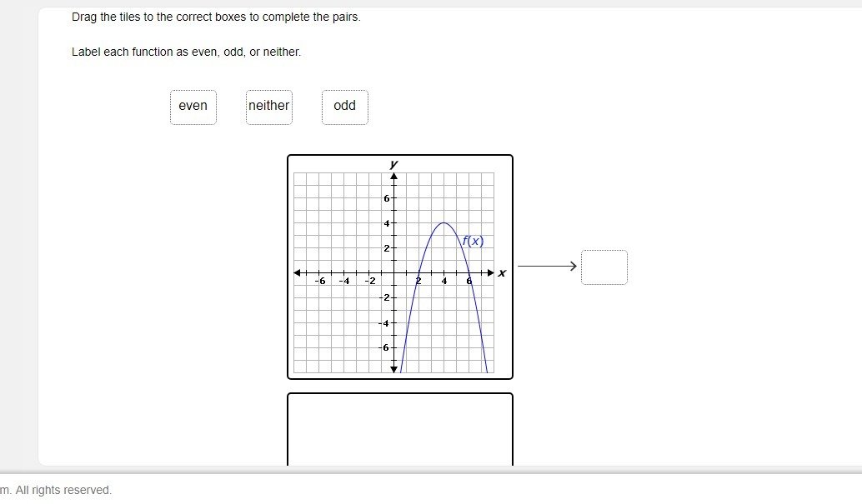Click the y-axis label above the graph
Screen dimensions: 862x504
[393, 163]
